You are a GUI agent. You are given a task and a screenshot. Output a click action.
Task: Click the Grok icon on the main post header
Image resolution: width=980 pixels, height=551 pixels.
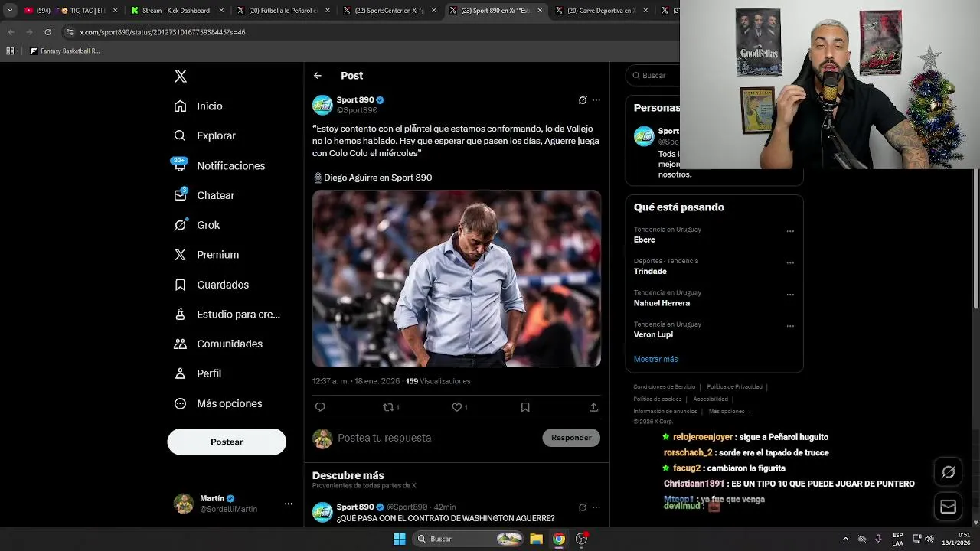pos(583,100)
